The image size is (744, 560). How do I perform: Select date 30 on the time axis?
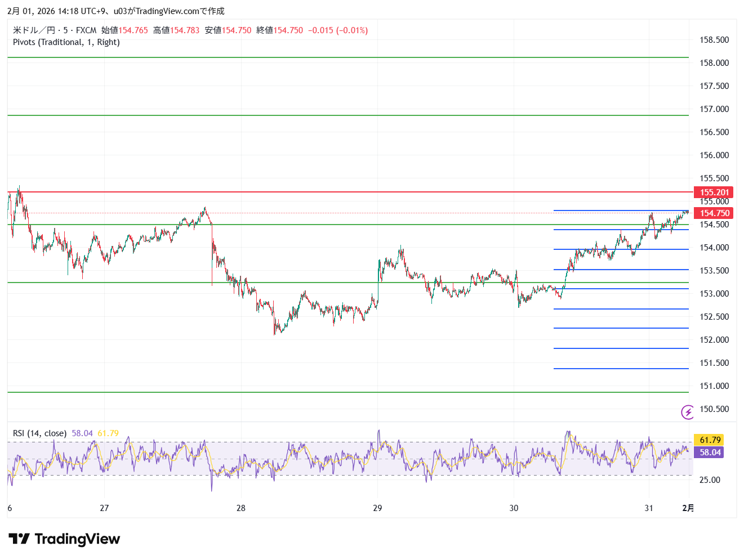point(514,508)
